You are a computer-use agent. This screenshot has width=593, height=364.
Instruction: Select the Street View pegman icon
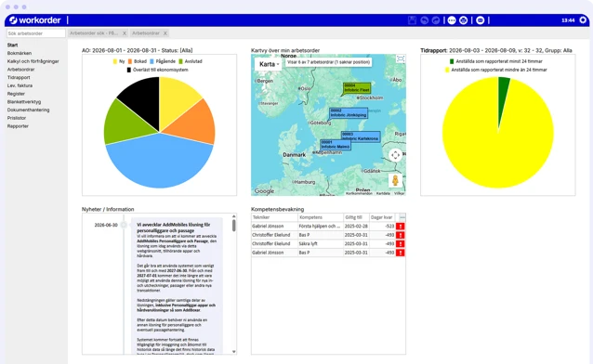tap(395, 180)
